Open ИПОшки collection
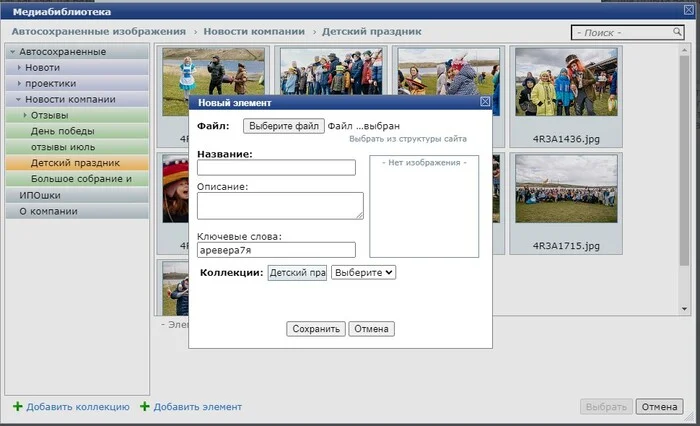Viewport: 700px width, 426px height. point(77,195)
